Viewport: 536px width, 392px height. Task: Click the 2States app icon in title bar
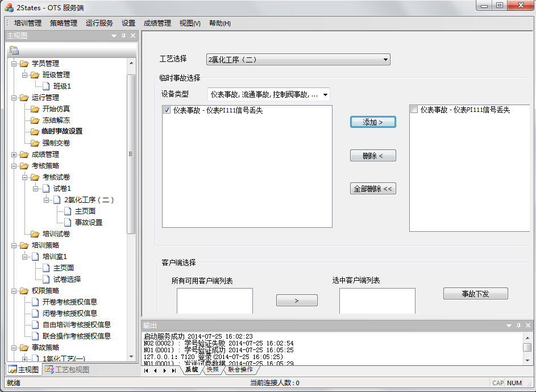coord(9,7)
